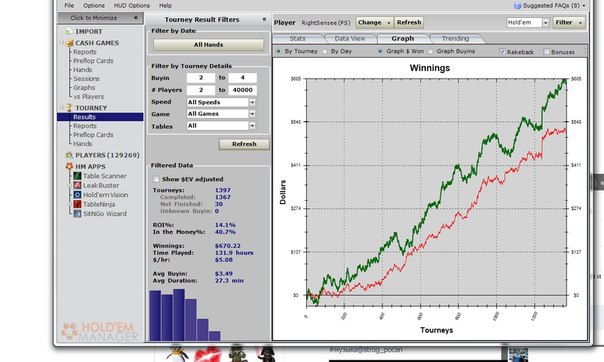This screenshot has height=362, width=604.
Task: Open Graphs under Cash Games
Action: click(84, 88)
